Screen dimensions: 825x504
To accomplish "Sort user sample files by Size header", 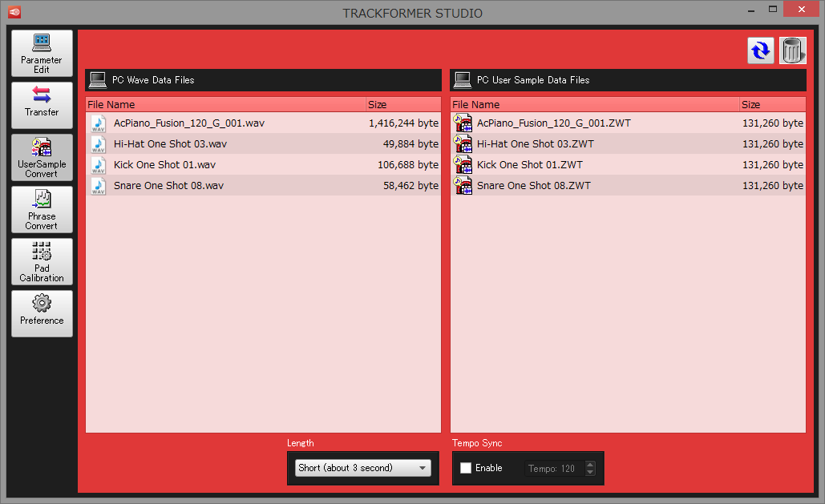I will point(772,104).
